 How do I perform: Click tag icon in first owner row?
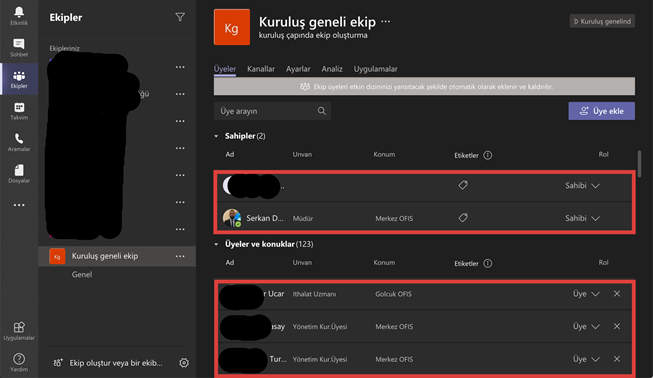463,185
